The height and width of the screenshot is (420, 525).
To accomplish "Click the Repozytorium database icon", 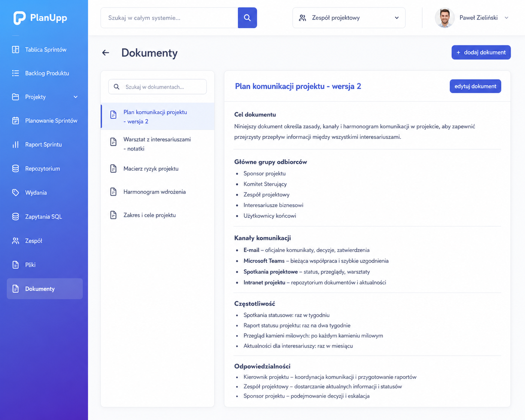I will coord(15,168).
